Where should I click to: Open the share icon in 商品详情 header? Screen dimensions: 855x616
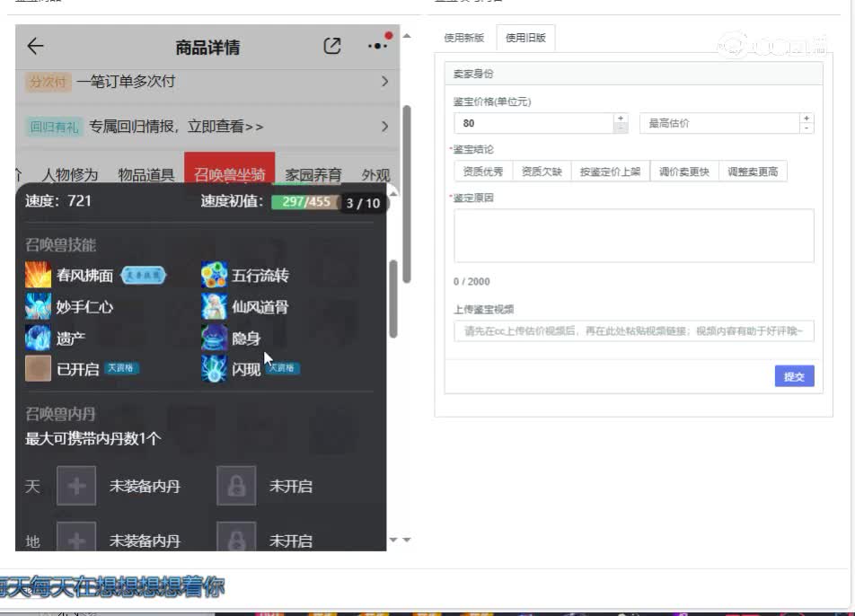[332, 47]
